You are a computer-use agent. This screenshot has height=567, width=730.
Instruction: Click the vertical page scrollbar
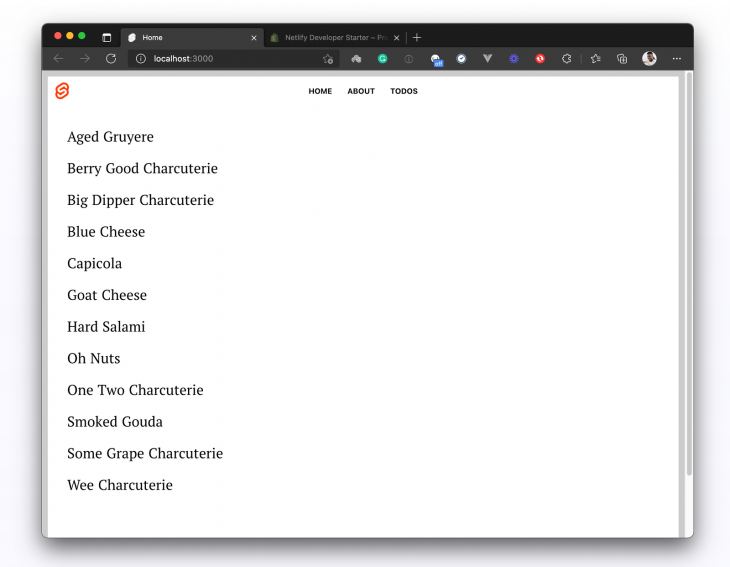(688, 270)
